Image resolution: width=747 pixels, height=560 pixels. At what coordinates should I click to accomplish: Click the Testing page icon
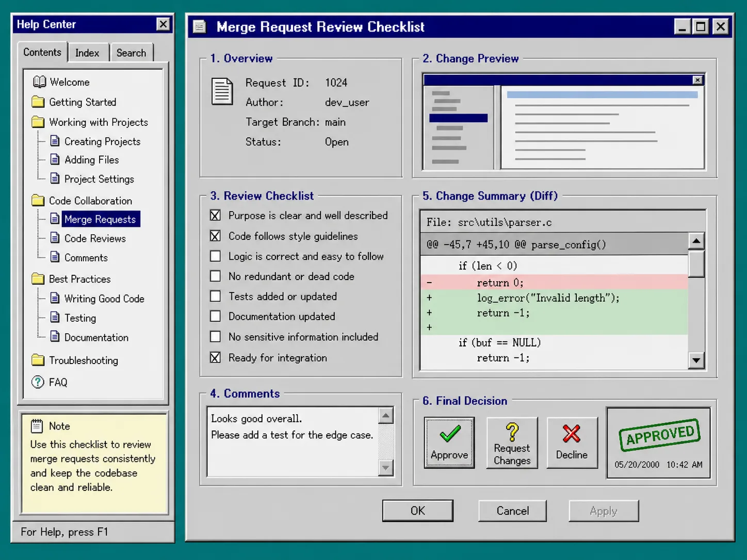(x=55, y=317)
